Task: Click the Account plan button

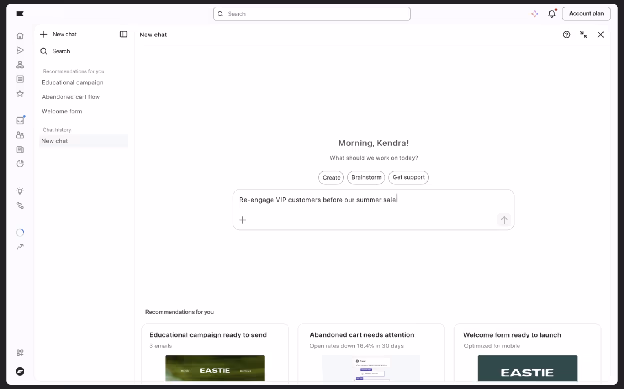Action: pyautogui.click(x=586, y=14)
